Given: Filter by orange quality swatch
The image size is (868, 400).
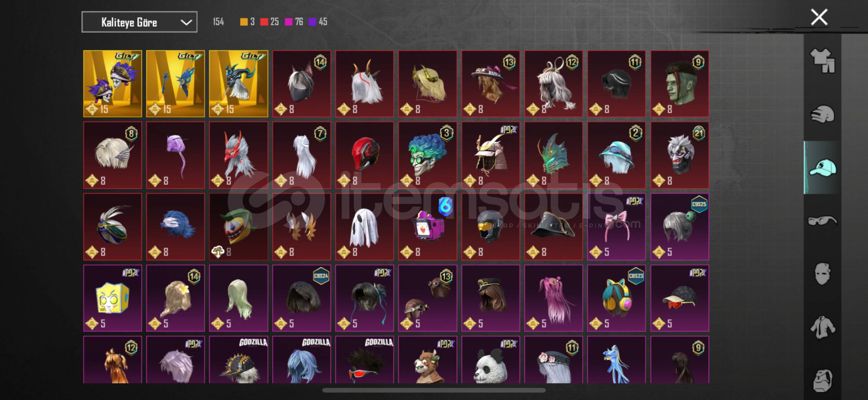Looking at the screenshot, I should coord(244,22).
